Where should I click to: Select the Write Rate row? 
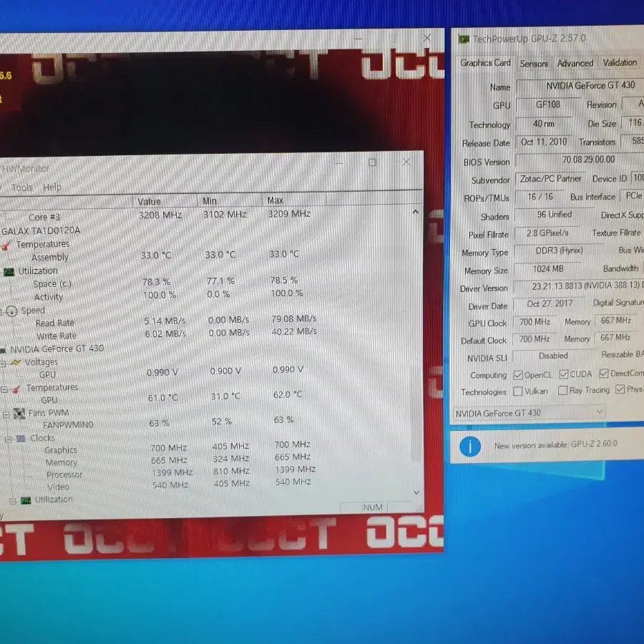click(57, 336)
